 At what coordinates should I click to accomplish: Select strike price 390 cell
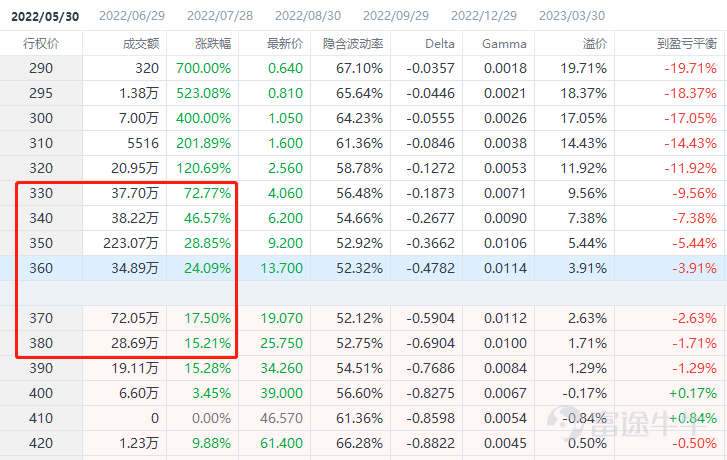click(41, 369)
